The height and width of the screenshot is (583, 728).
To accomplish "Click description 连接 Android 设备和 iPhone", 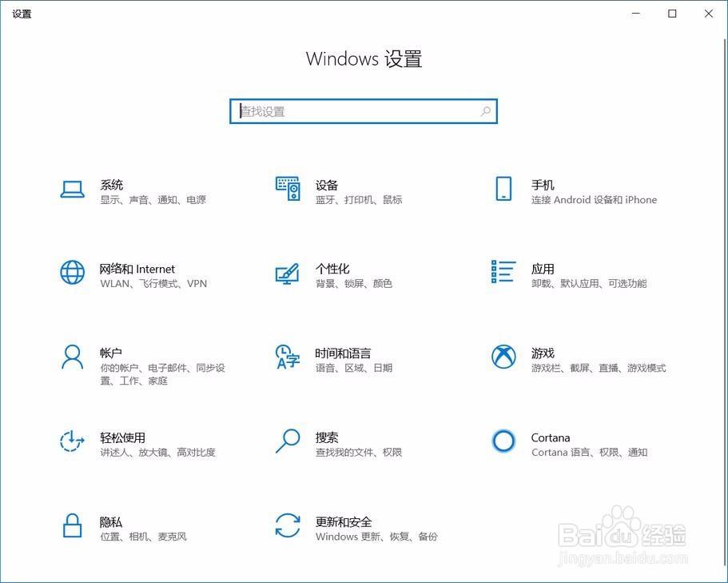I will pyautogui.click(x=595, y=200).
